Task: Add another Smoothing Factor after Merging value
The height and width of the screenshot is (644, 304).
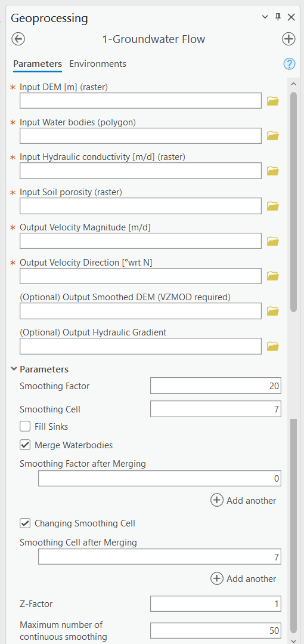Action: pos(243,500)
